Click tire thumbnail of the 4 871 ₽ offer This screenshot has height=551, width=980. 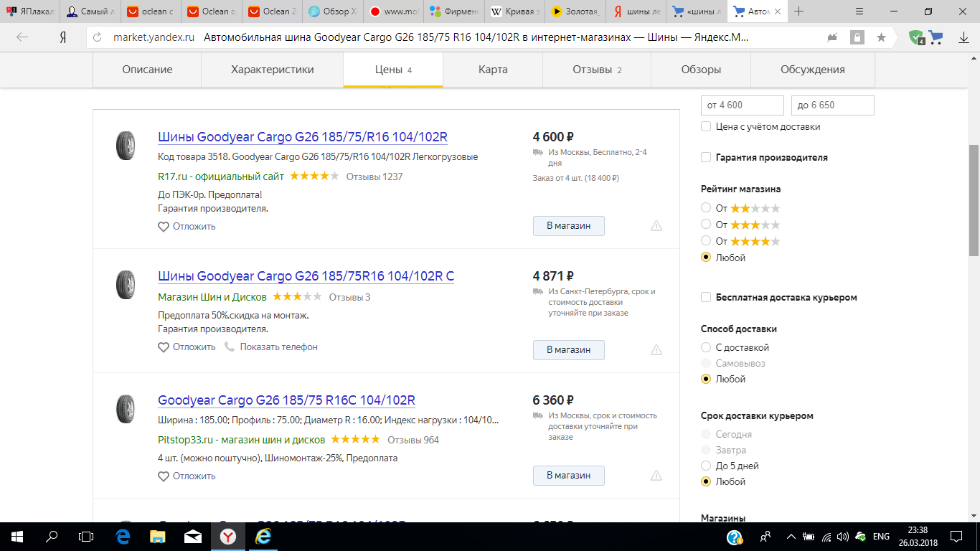click(x=126, y=285)
